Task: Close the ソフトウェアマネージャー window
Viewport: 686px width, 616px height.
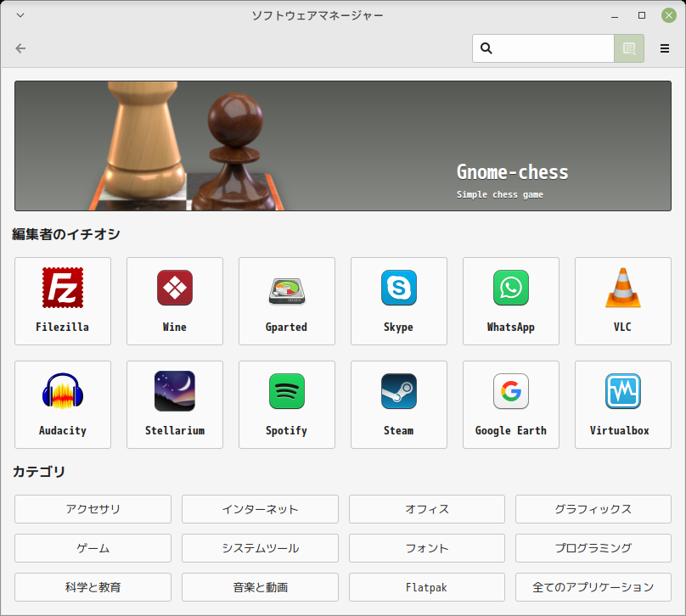Action: [x=668, y=15]
